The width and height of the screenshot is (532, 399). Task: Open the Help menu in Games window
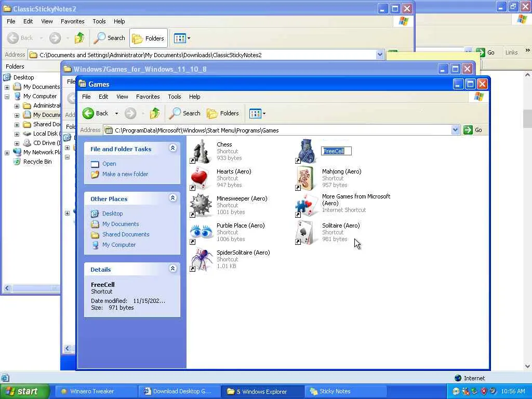pos(194,97)
